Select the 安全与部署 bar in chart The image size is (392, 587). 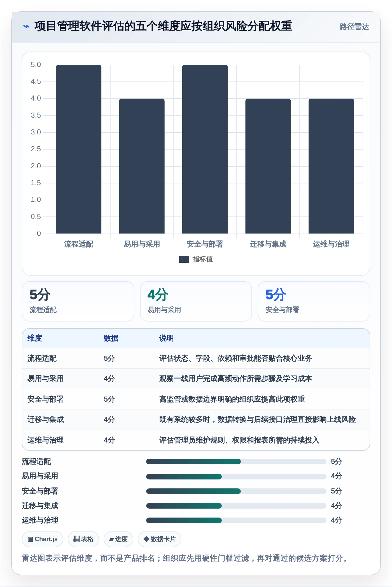tap(205, 149)
